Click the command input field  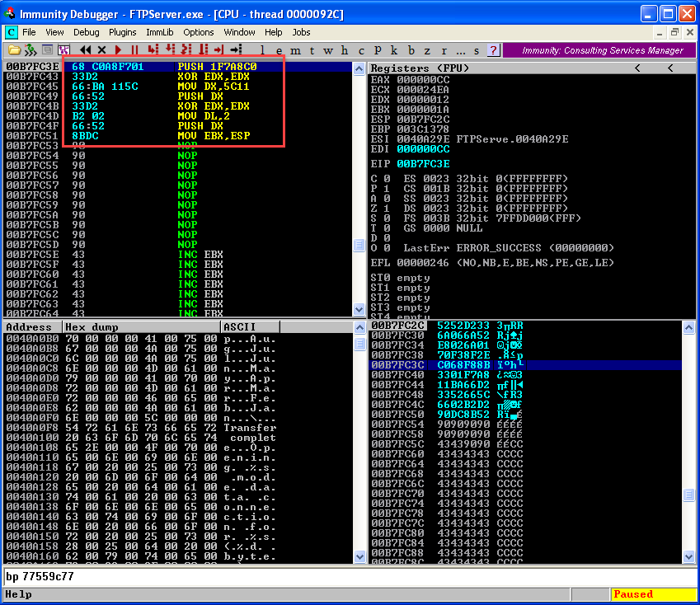pyautogui.click(x=350, y=577)
